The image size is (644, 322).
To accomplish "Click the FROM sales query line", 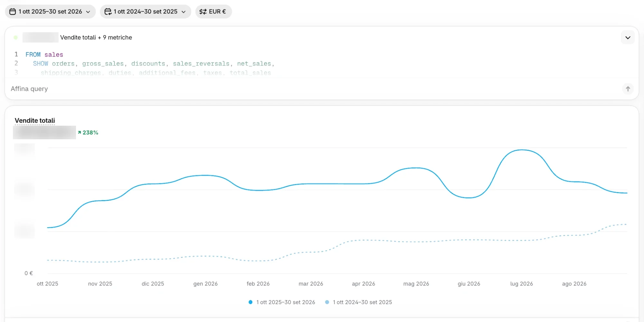I will pyautogui.click(x=44, y=54).
